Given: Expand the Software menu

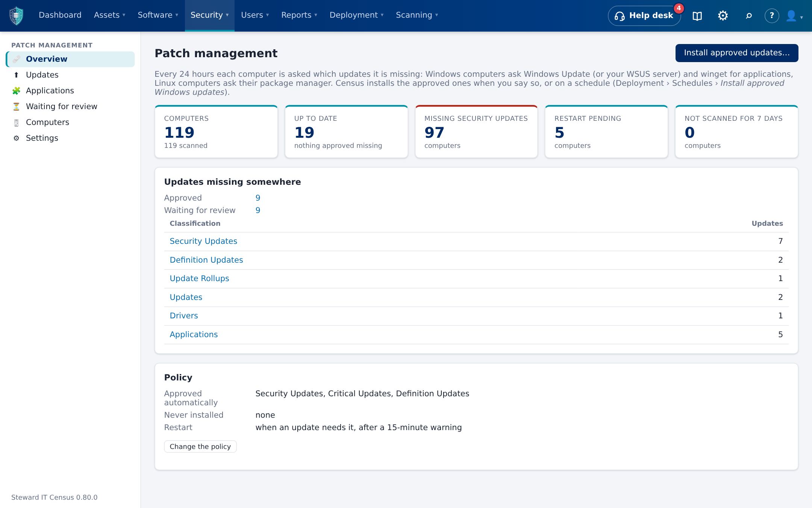Looking at the screenshot, I should 158,15.
